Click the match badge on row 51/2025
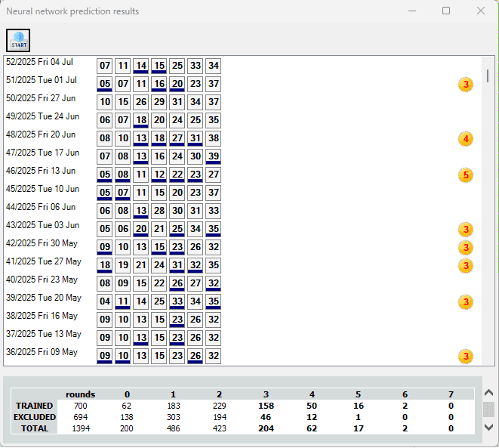The image size is (499, 448). pos(466,84)
